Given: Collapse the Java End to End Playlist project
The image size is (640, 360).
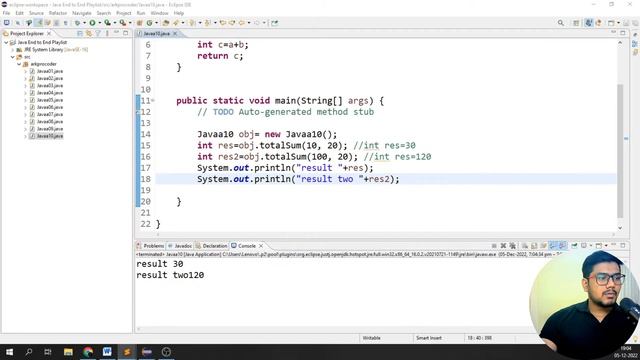Looking at the screenshot, I should click(x=6, y=42).
